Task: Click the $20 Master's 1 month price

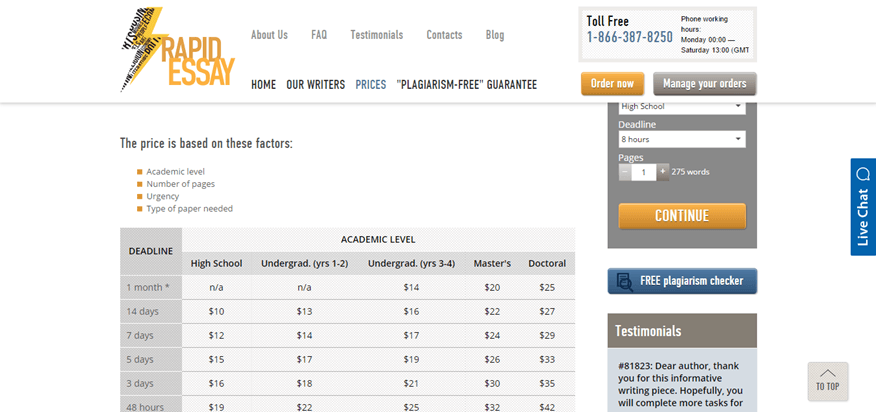Action: click(x=492, y=287)
